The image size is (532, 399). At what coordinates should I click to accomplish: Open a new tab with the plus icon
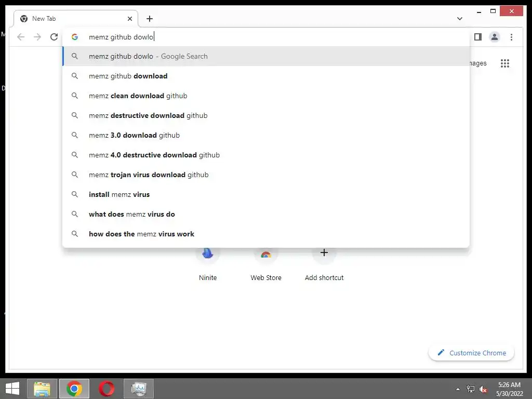(x=150, y=19)
